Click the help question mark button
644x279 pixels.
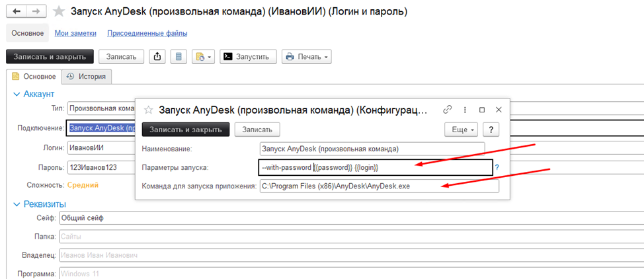(493, 130)
